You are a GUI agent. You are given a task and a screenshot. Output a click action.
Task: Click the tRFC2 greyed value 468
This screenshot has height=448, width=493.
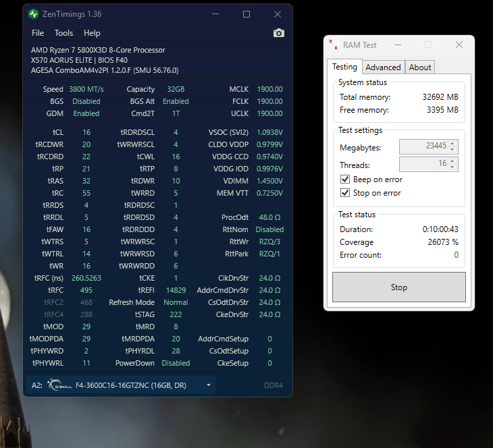[86, 302]
